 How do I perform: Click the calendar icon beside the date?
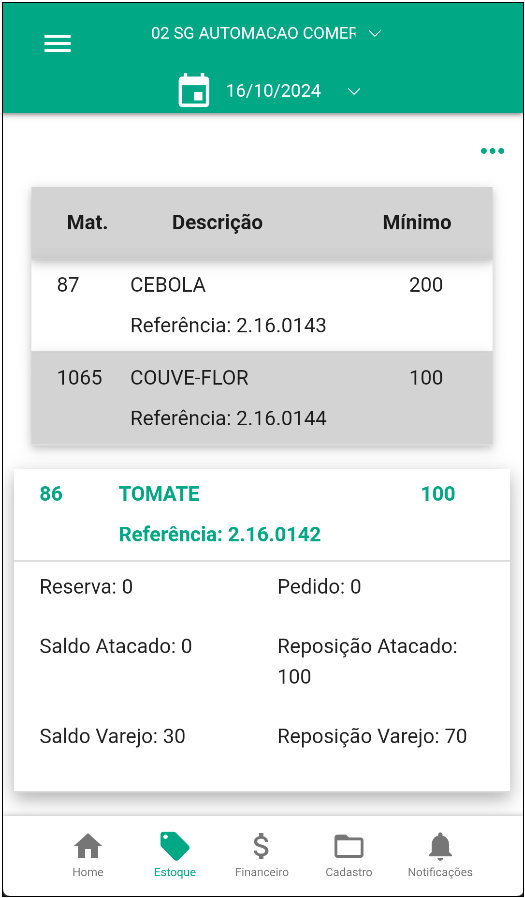194,91
